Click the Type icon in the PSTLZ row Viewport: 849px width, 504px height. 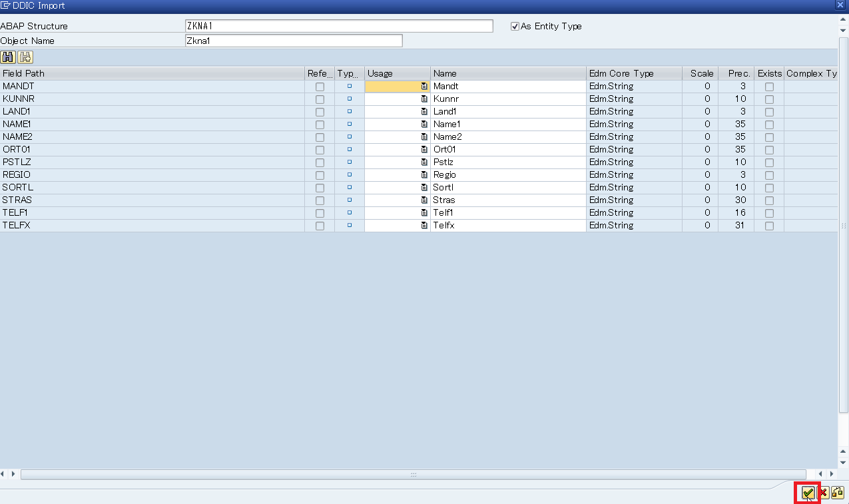[x=350, y=162]
